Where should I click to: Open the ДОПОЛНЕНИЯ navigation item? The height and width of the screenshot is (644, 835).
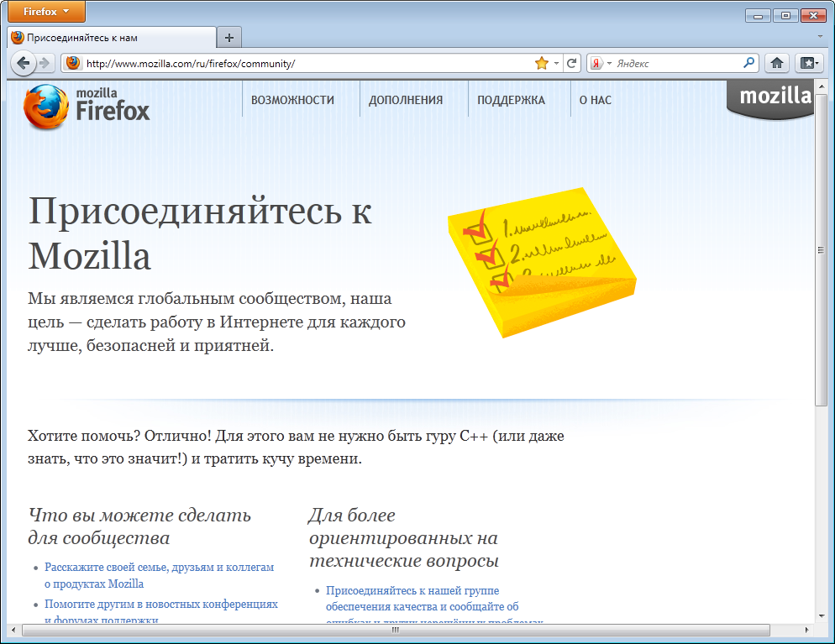click(406, 100)
